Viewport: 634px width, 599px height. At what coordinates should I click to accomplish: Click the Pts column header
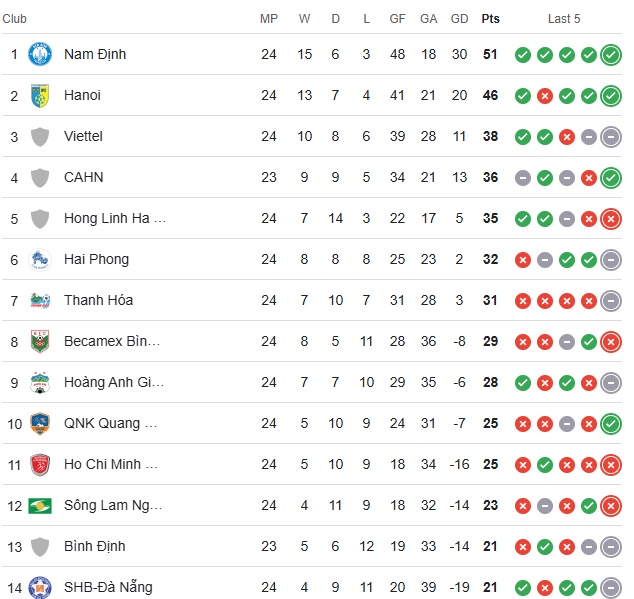pos(490,19)
